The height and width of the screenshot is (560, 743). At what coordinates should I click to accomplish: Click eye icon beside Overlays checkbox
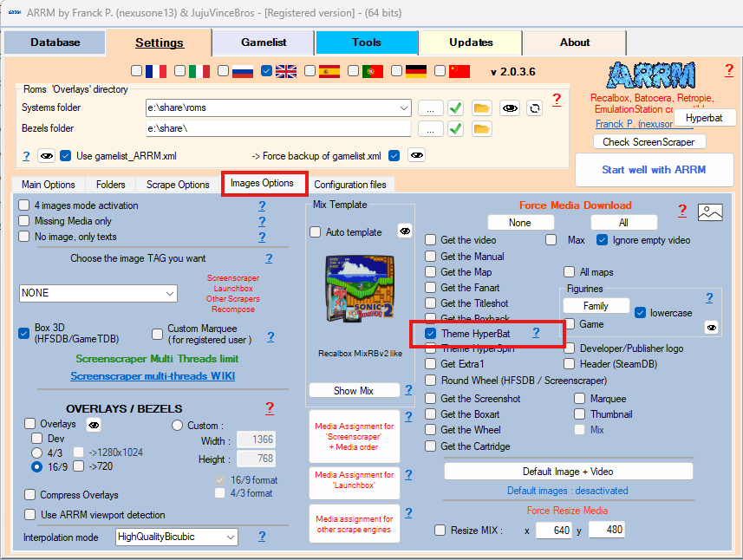[94, 424]
